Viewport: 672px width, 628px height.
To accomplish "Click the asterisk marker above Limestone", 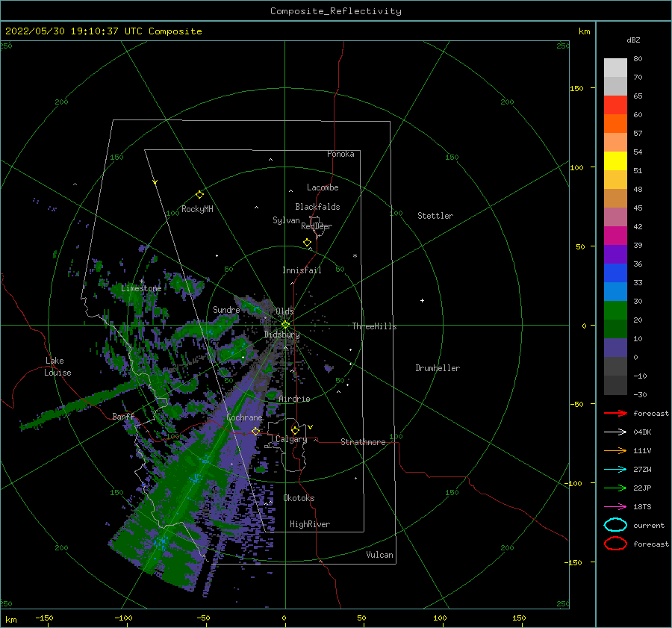I will [141, 282].
